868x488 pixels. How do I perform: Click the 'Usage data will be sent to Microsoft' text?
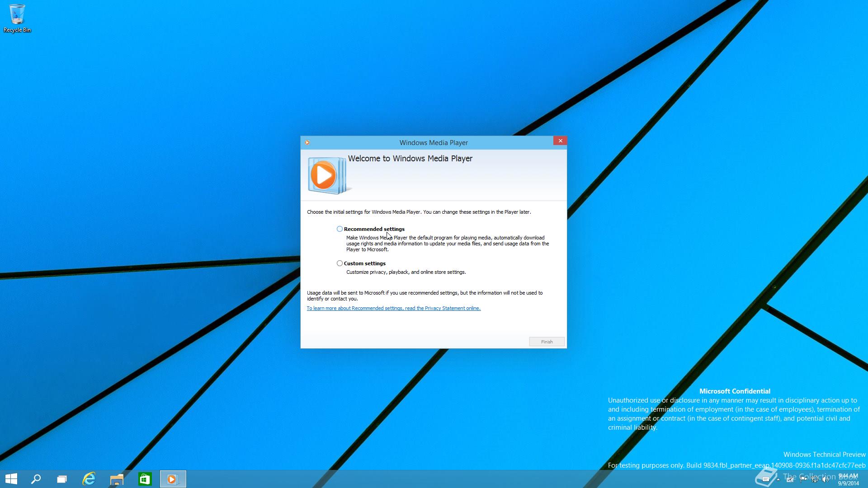point(425,296)
